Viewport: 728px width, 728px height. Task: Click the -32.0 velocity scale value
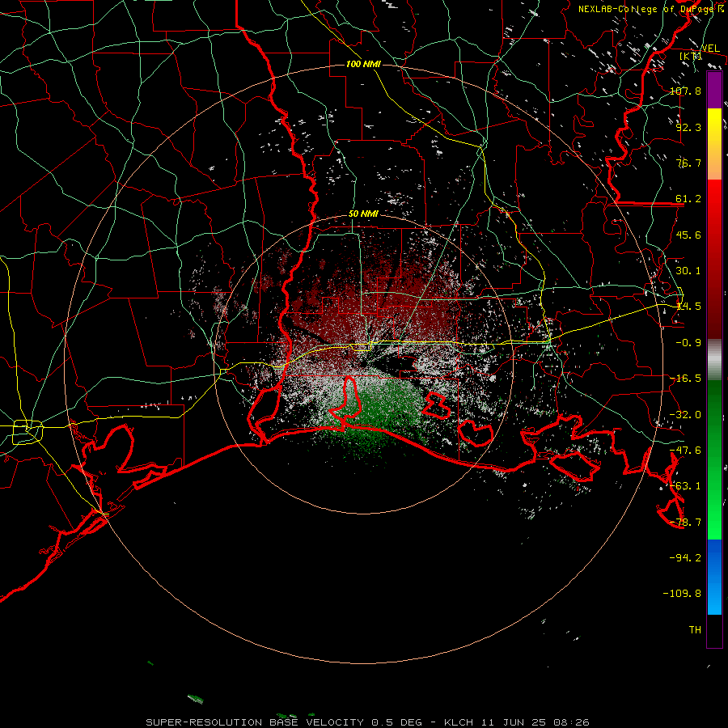coord(685,415)
